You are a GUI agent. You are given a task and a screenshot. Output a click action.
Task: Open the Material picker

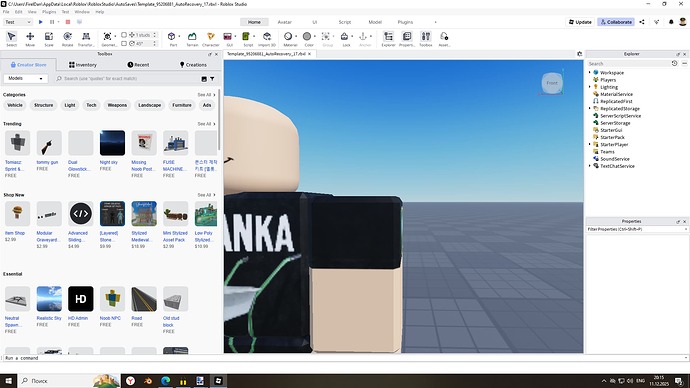point(288,37)
